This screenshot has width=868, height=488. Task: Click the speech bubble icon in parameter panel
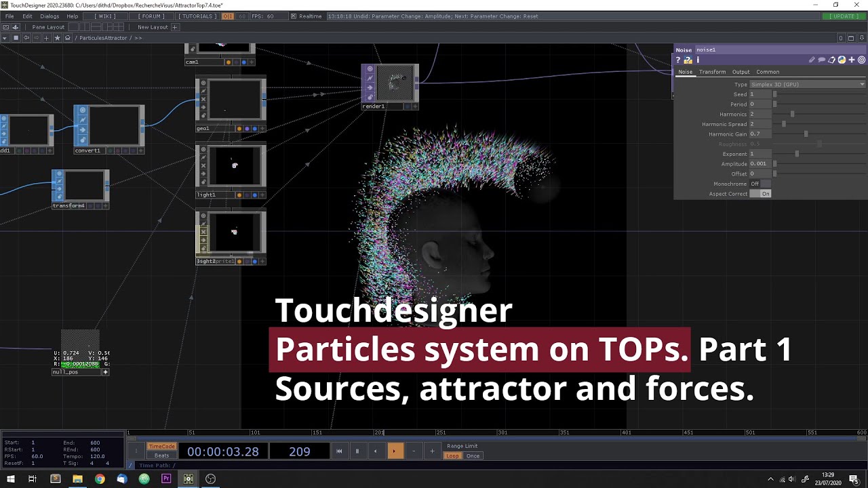[x=822, y=60]
